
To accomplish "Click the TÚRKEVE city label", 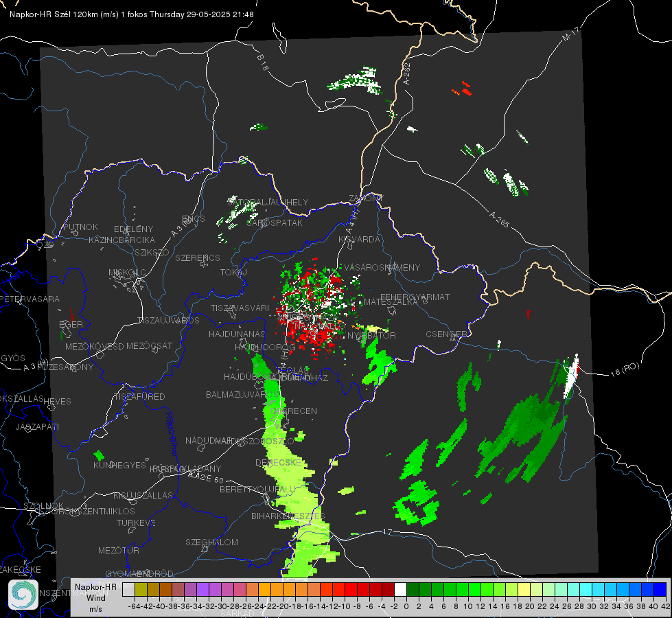I will click(x=136, y=523).
